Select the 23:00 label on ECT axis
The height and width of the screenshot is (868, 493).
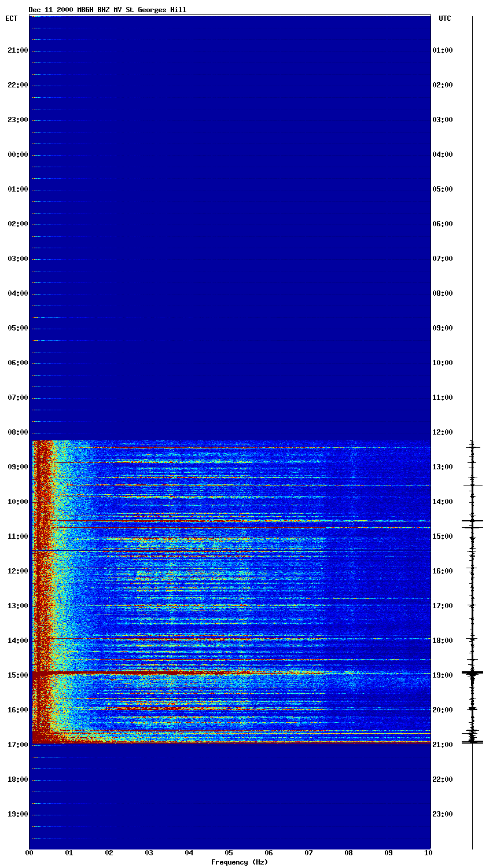tap(17, 120)
